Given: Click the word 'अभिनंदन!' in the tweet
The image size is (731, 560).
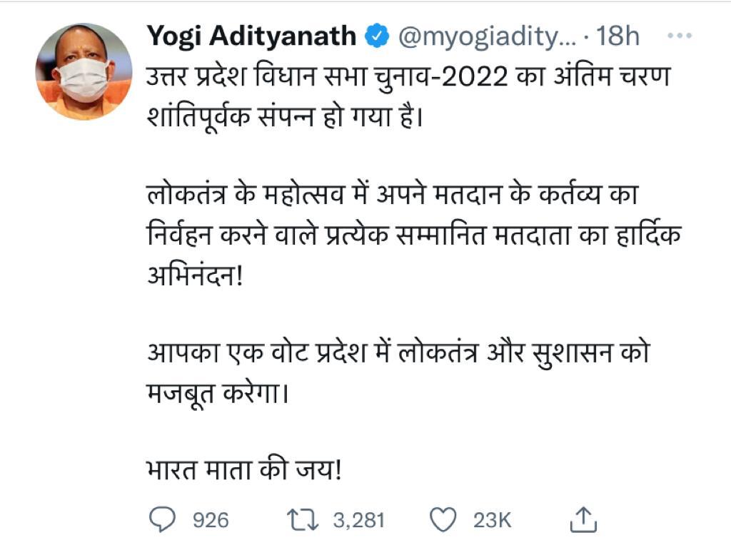Looking at the screenshot, I should point(195,275).
